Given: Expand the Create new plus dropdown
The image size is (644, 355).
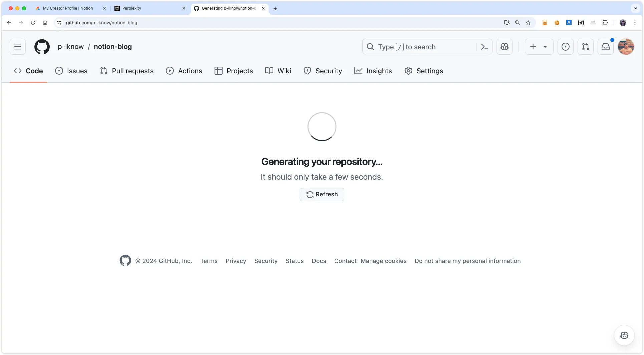Looking at the screenshot, I should [x=539, y=47].
